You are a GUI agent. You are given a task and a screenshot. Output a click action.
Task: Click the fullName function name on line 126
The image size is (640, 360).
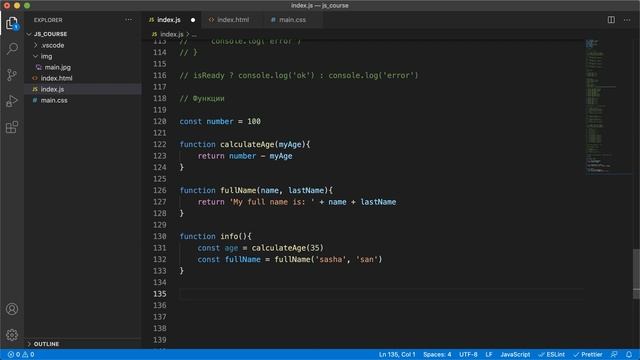pyautogui.click(x=238, y=190)
